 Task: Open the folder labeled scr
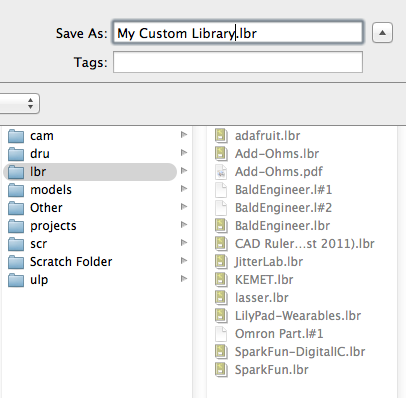38,244
